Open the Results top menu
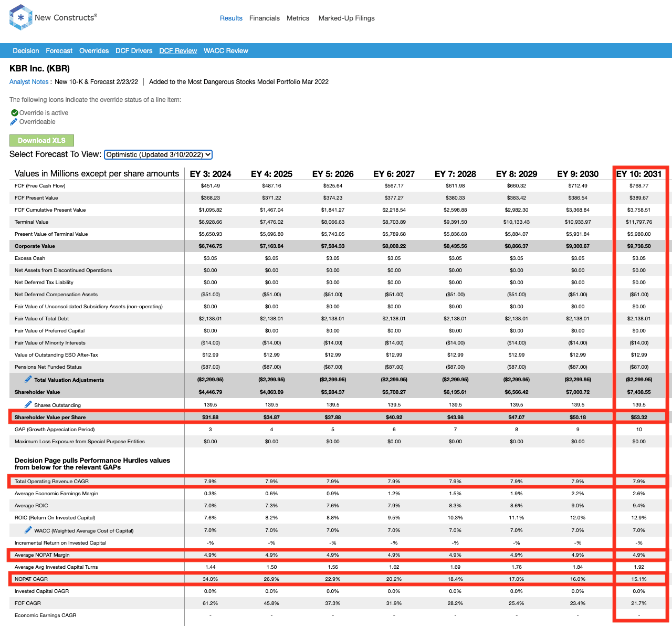This screenshot has width=672, height=626. point(231,18)
